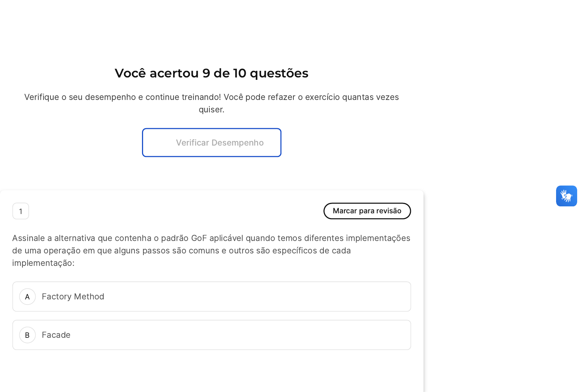Click the word "implementação:" ending the question
The image size is (582, 392).
coord(43,263)
